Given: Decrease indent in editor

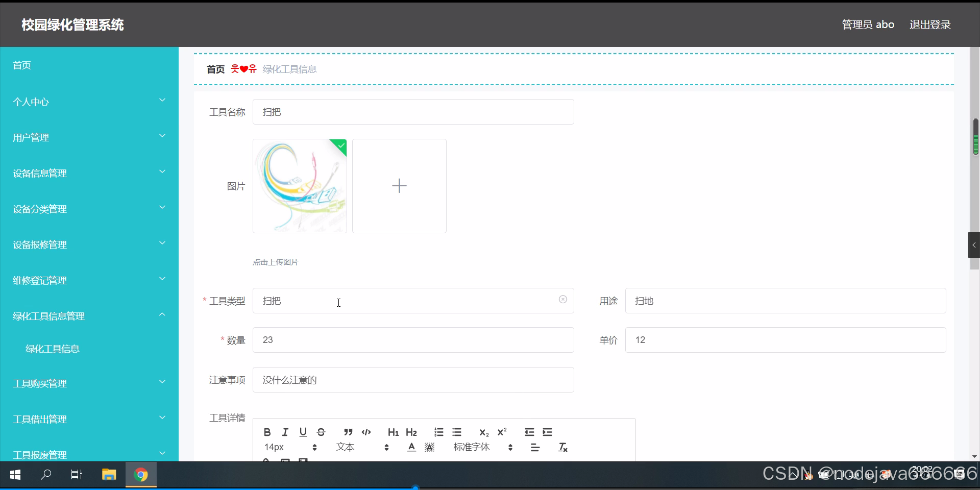Looking at the screenshot, I should (529, 432).
